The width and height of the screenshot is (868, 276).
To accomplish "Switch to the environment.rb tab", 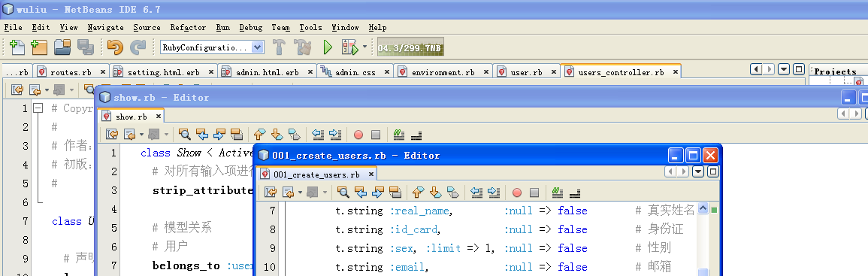I will (443, 72).
